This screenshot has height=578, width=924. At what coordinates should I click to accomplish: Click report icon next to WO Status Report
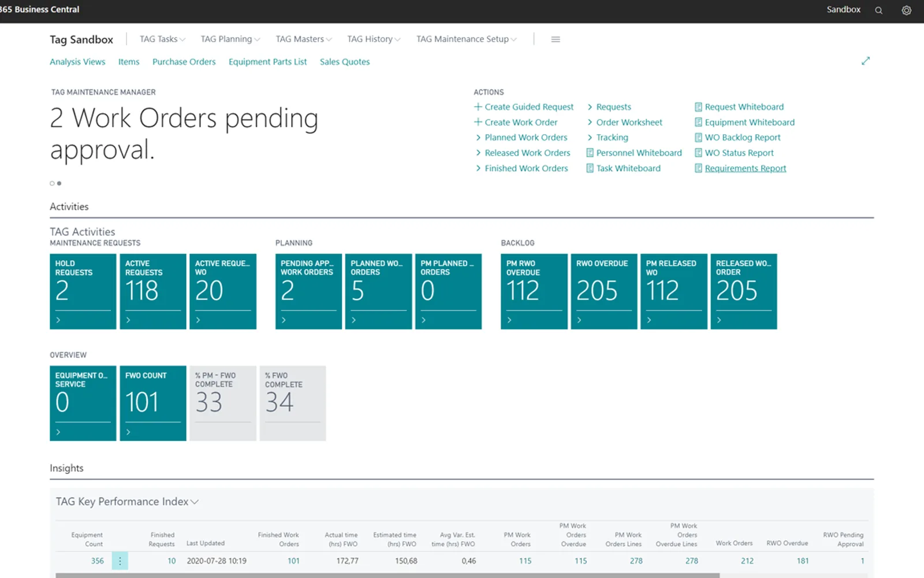(698, 153)
